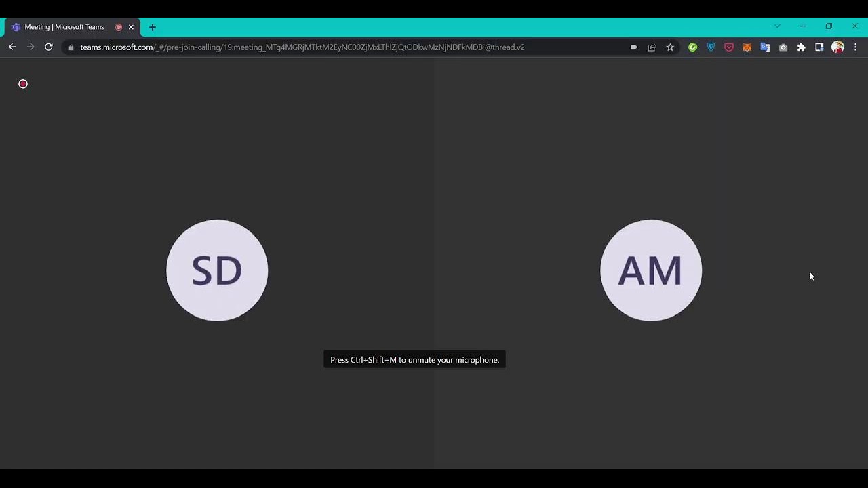Share this page via share icon
Screen dimensions: 868x488
pos(652,47)
